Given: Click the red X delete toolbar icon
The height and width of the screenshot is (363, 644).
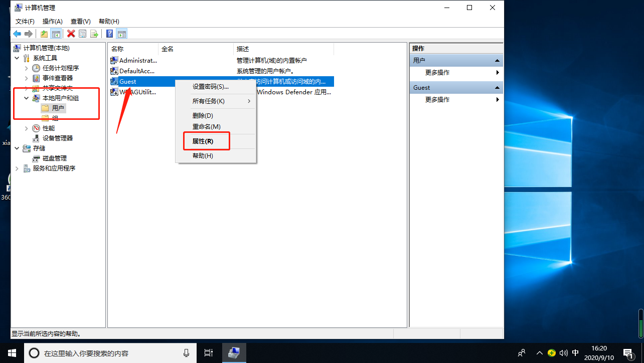Looking at the screenshot, I should point(71,34).
